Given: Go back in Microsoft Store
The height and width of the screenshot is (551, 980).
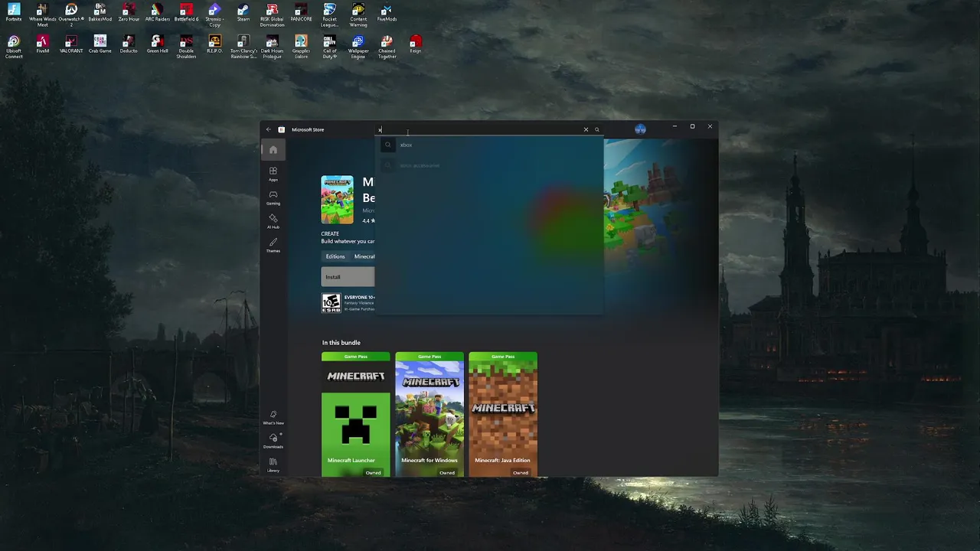Looking at the screenshot, I should pos(269,129).
